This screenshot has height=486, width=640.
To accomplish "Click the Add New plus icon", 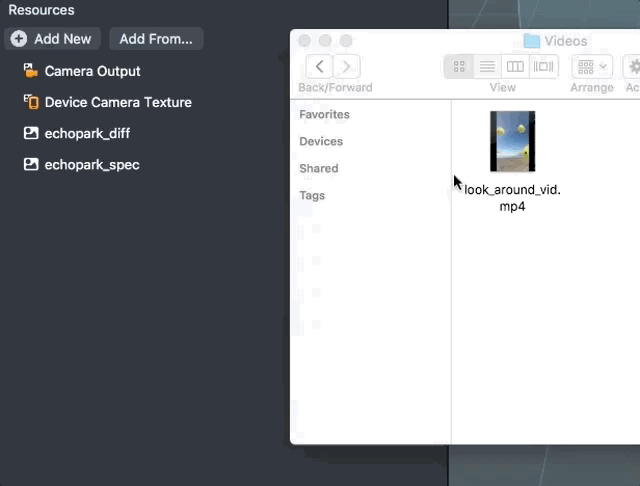I will click(19, 39).
